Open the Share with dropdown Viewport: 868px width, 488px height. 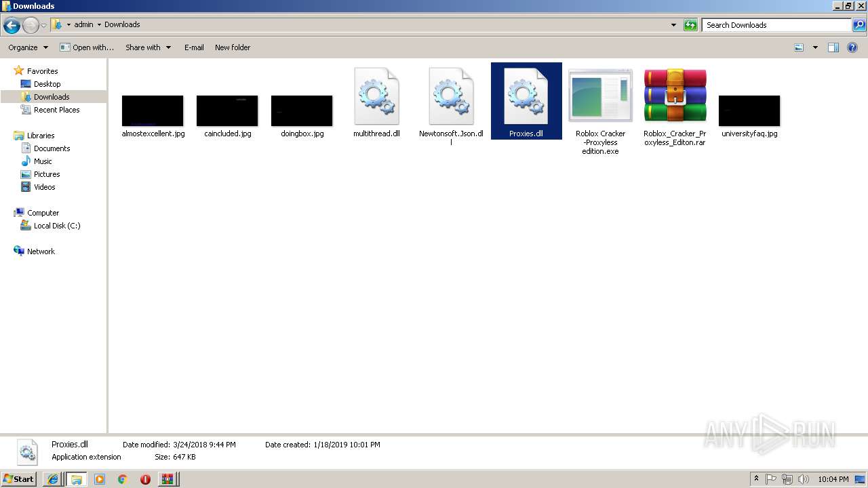point(148,47)
